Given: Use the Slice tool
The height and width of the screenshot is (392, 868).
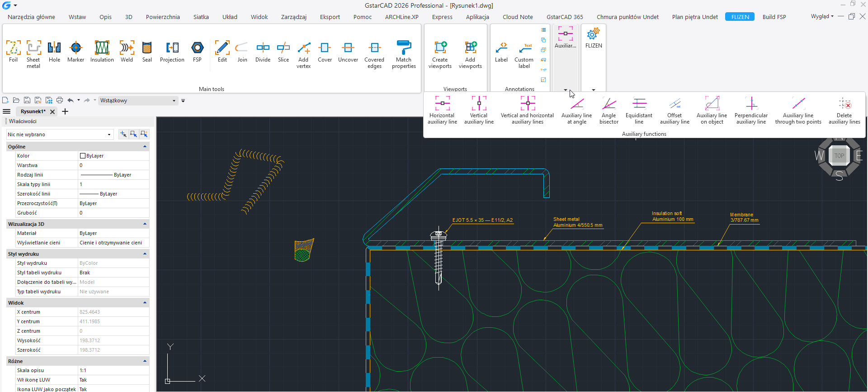Looking at the screenshot, I should coord(283,51).
